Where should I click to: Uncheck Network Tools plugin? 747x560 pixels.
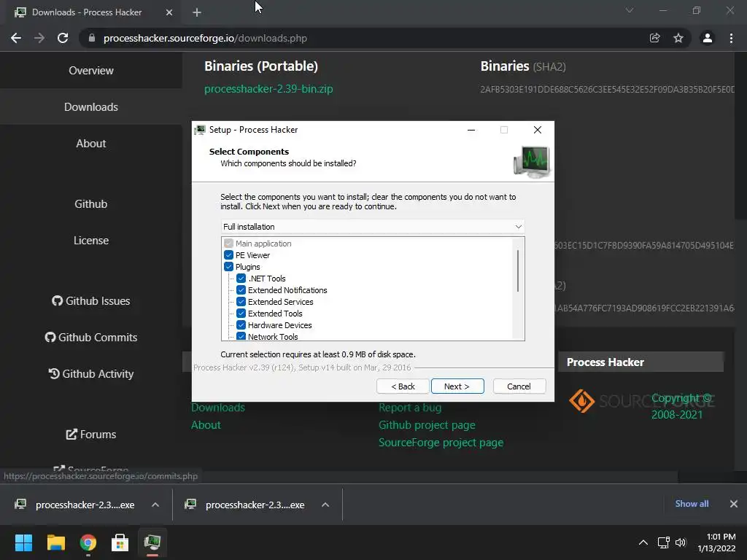coord(241,336)
